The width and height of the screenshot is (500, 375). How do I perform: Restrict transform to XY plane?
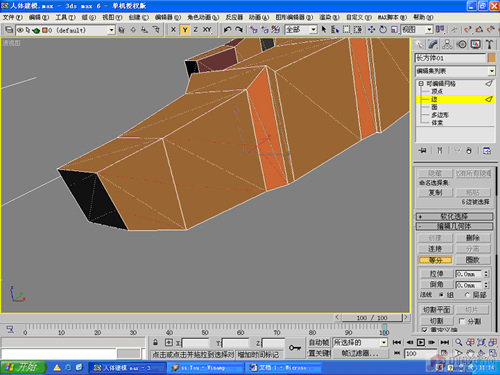207,30
